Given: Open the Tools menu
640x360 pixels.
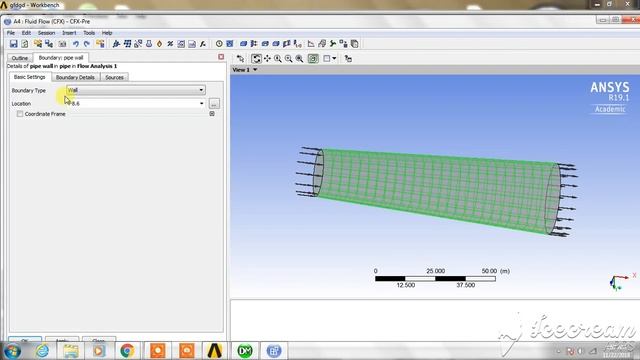Looking at the screenshot, I should (89, 33).
